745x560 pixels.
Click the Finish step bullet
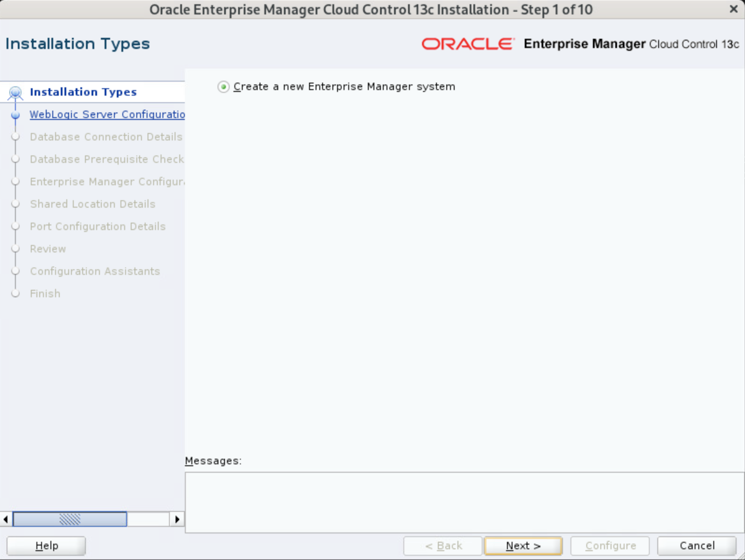(15, 294)
